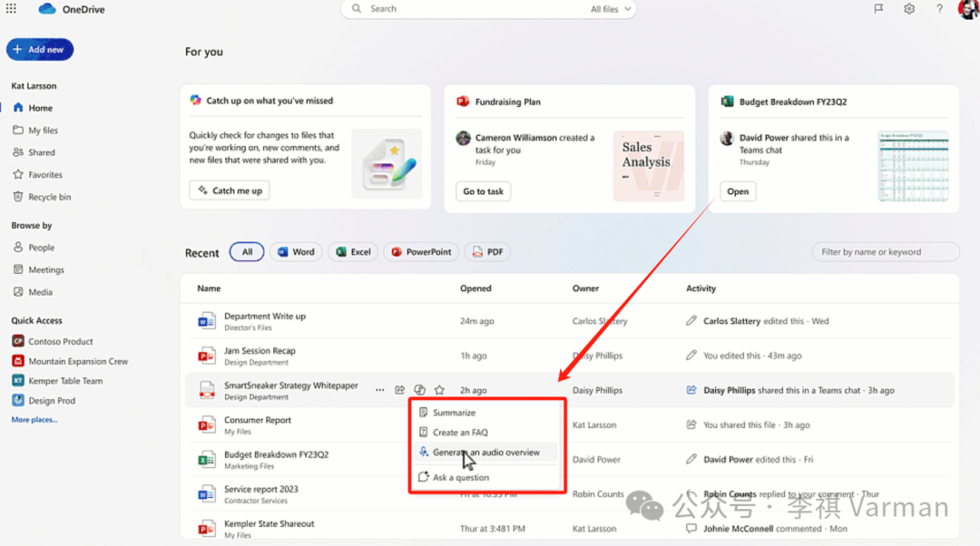Click Open on Budget Breakdown card
The width and height of the screenshot is (980, 546).
pyautogui.click(x=738, y=191)
